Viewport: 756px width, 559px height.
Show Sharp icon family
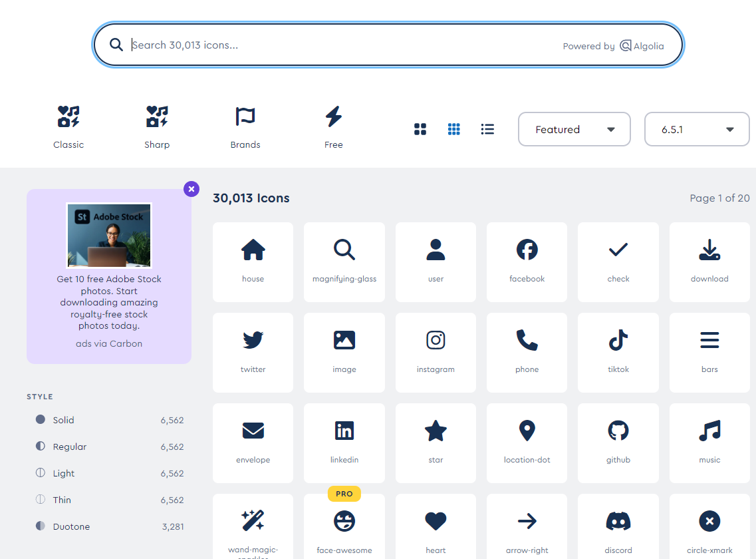pos(157,128)
